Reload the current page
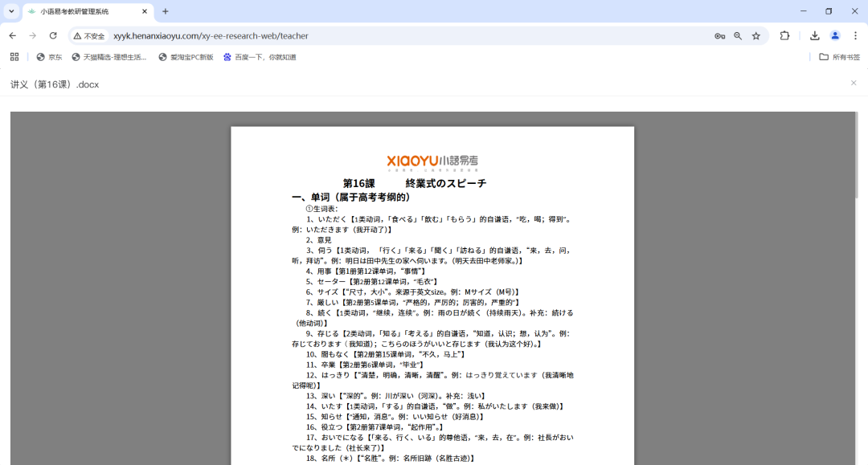Image resolution: width=868 pixels, height=465 pixels. coord(53,36)
